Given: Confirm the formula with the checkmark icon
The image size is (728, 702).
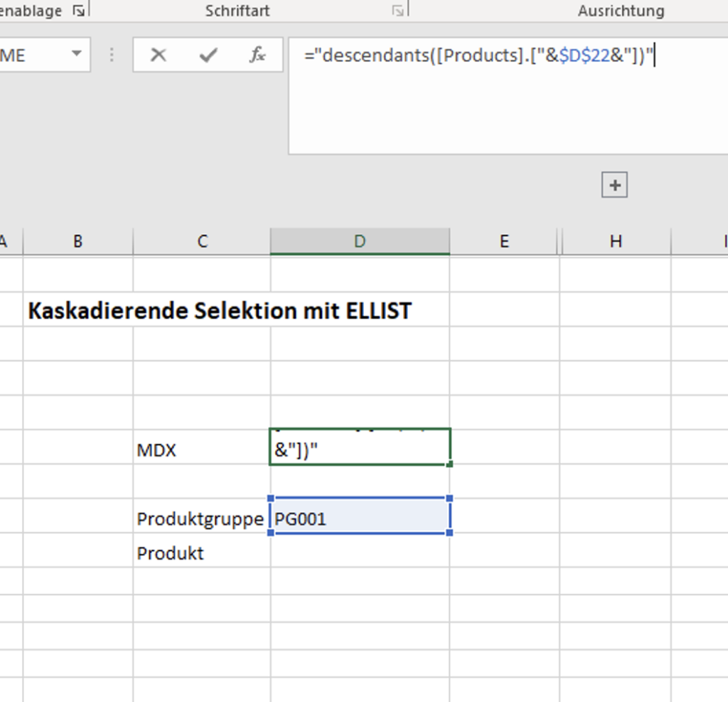Looking at the screenshot, I should [x=208, y=55].
